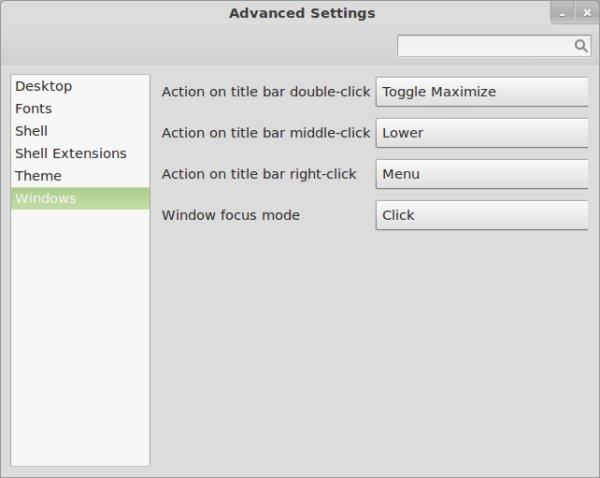
Task: Select Desktop in the sidebar
Action: (44, 86)
